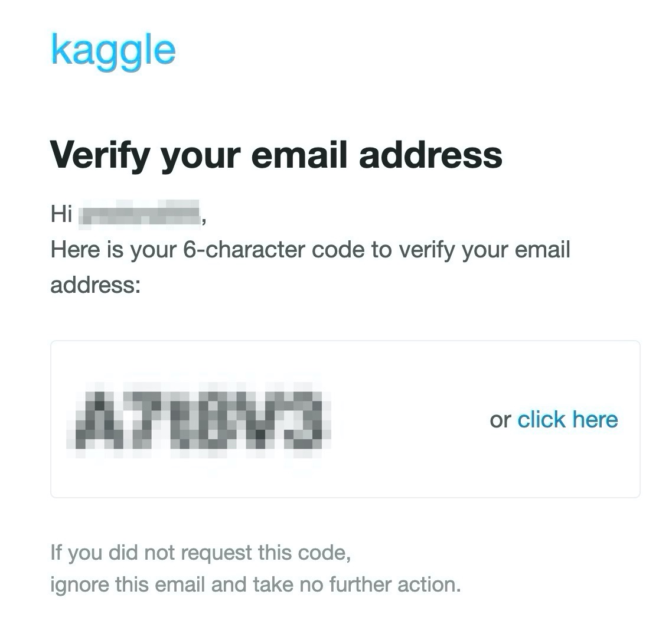Screen dimensions: 672x640
Task: Click the word "Verify" in the heading
Action: (x=100, y=156)
